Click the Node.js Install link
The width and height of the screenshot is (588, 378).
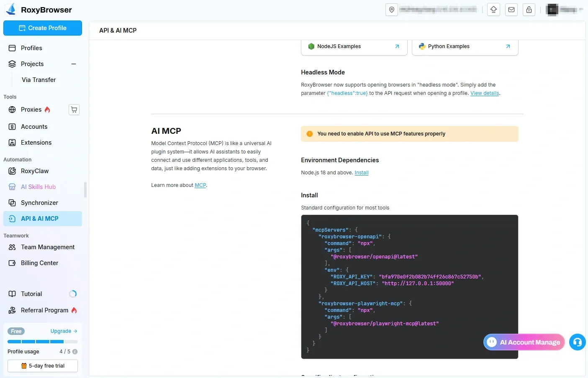pyautogui.click(x=362, y=173)
